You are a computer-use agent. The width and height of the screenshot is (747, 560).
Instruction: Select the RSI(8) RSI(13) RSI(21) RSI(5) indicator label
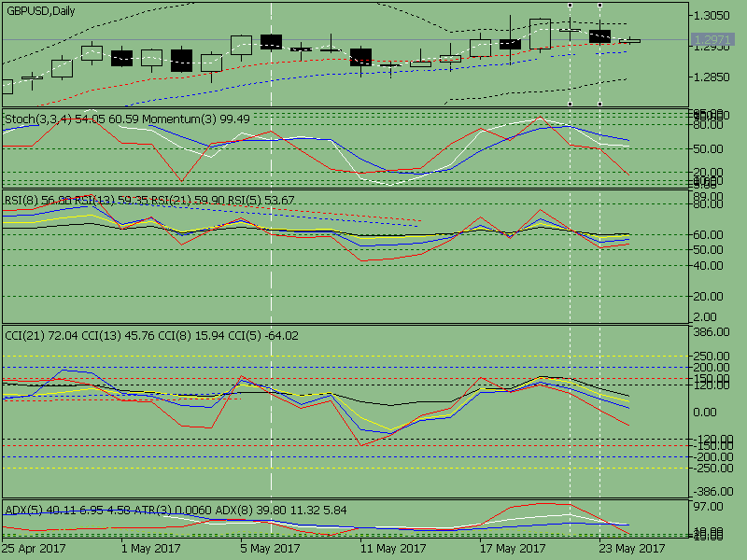tap(149, 201)
